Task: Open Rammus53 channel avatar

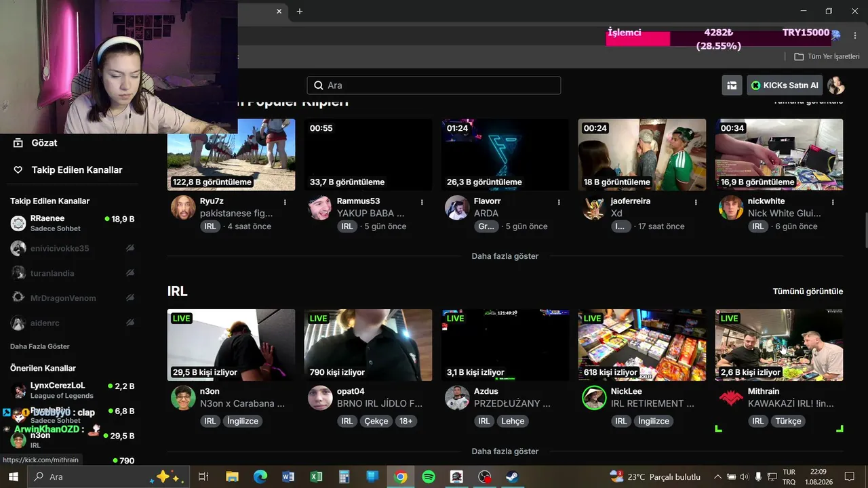Action: point(320,207)
